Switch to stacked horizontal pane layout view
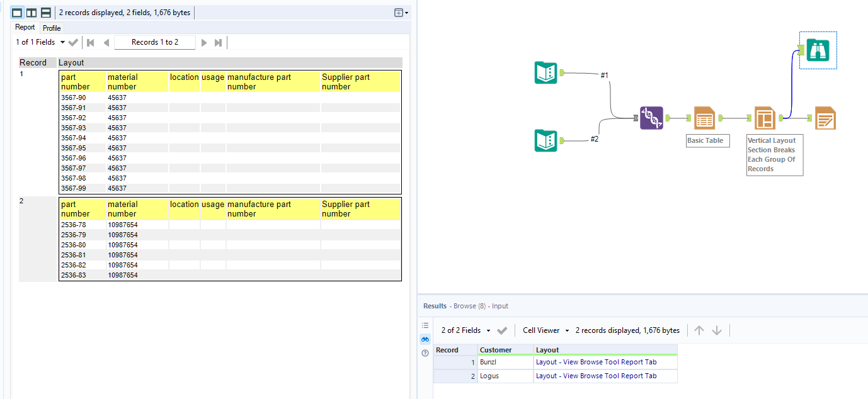This screenshot has width=868, height=399. 45,11
